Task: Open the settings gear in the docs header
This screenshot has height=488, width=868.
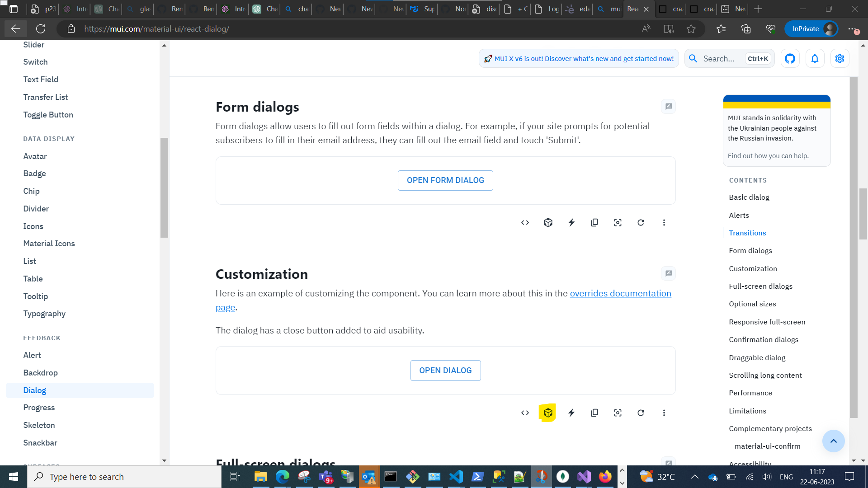Action: pyautogui.click(x=840, y=58)
